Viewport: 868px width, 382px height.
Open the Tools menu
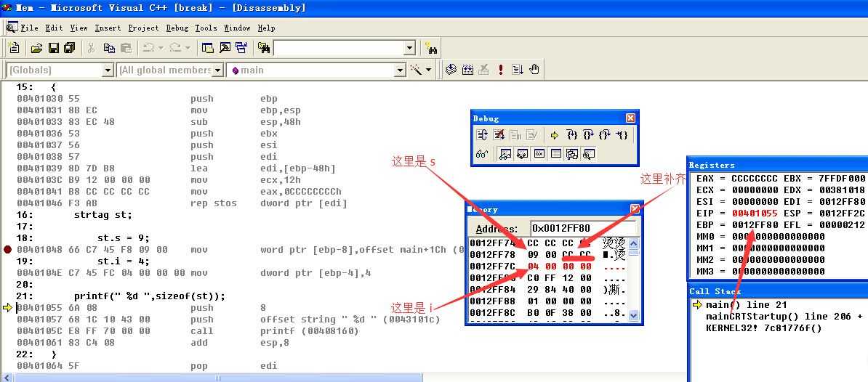[x=206, y=28]
